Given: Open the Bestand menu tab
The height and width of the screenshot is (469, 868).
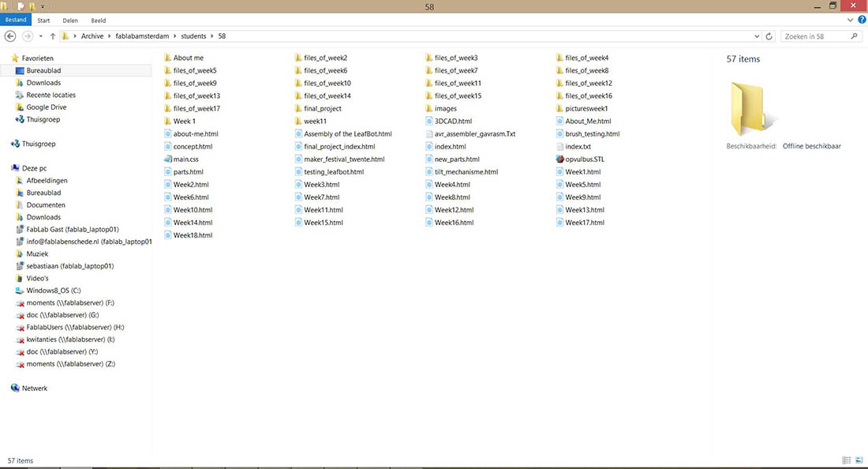Looking at the screenshot, I should [16, 20].
